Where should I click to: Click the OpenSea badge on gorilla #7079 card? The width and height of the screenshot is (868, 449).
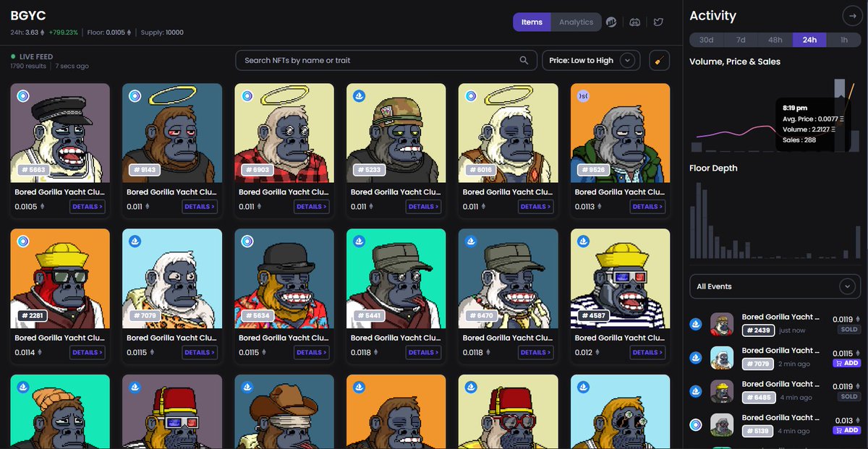pos(135,241)
